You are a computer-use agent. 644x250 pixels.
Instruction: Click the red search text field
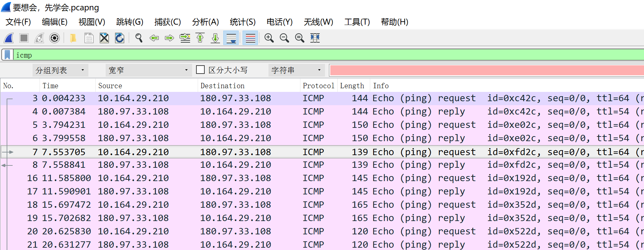point(487,70)
